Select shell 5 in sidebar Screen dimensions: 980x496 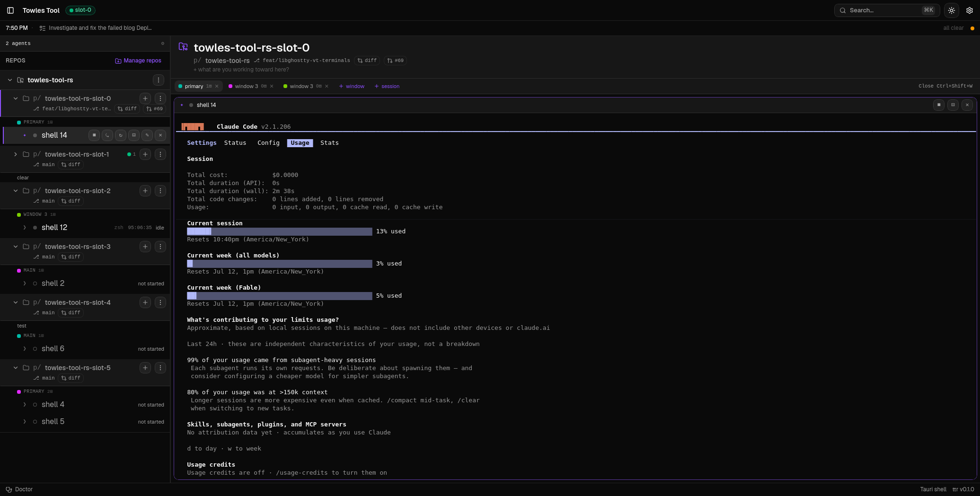[85, 422]
